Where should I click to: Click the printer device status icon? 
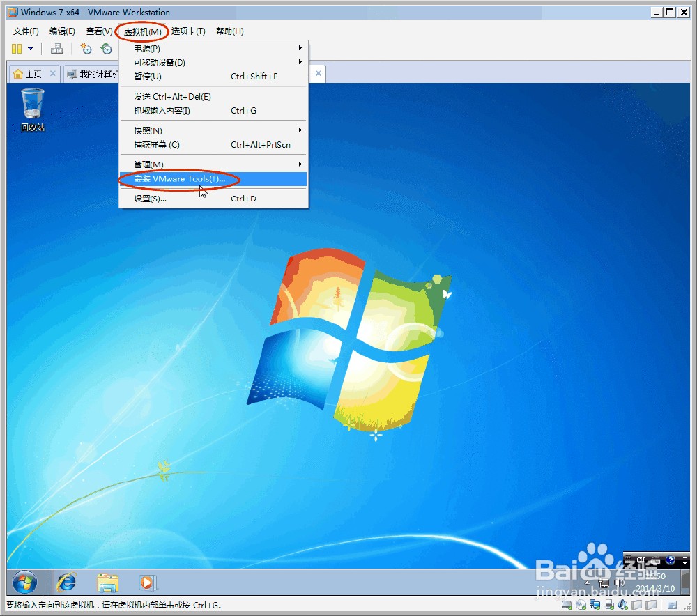(x=609, y=605)
